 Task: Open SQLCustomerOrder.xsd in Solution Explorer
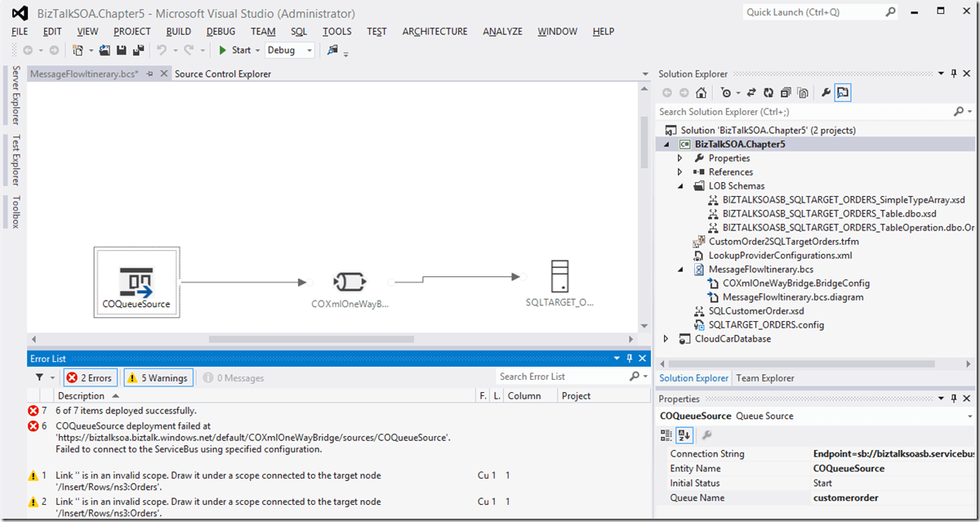(755, 311)
